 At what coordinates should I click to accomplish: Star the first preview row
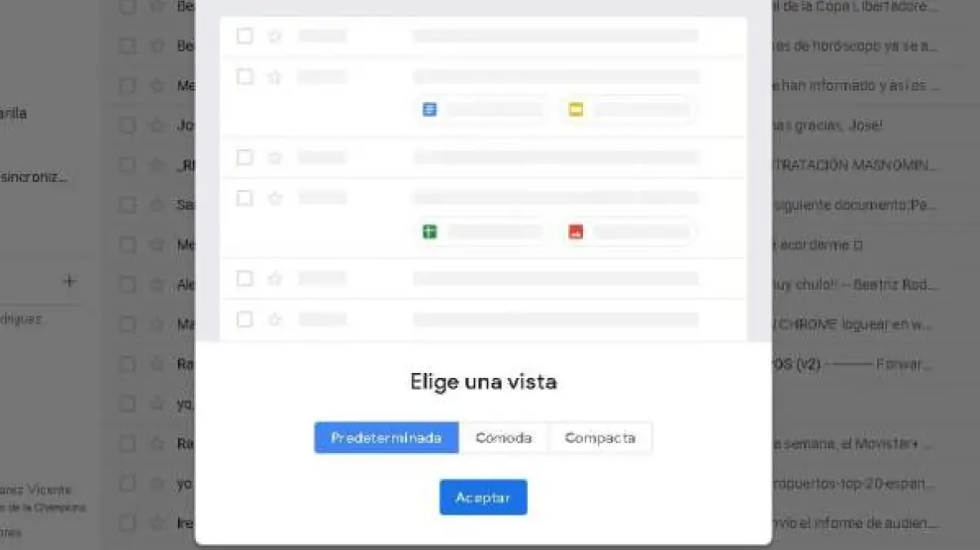point(274,37)
